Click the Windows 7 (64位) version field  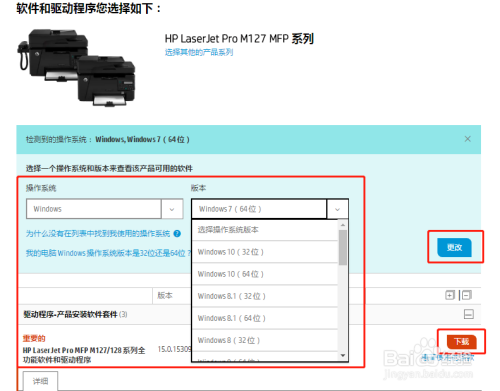[259, 209]
